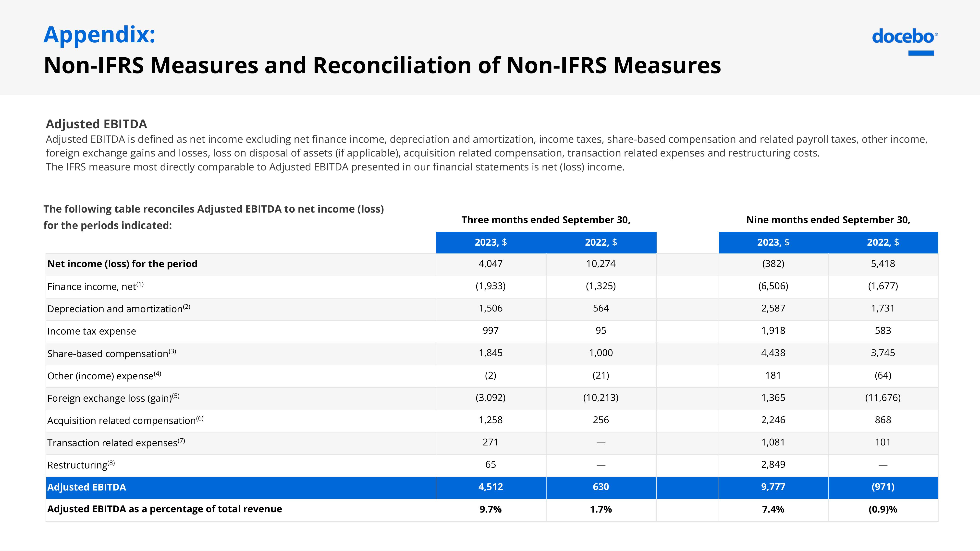This screenshot has height=551, width=980.
Task: Select Adjusted EBITDA total 630
Action: click(601, 487)
